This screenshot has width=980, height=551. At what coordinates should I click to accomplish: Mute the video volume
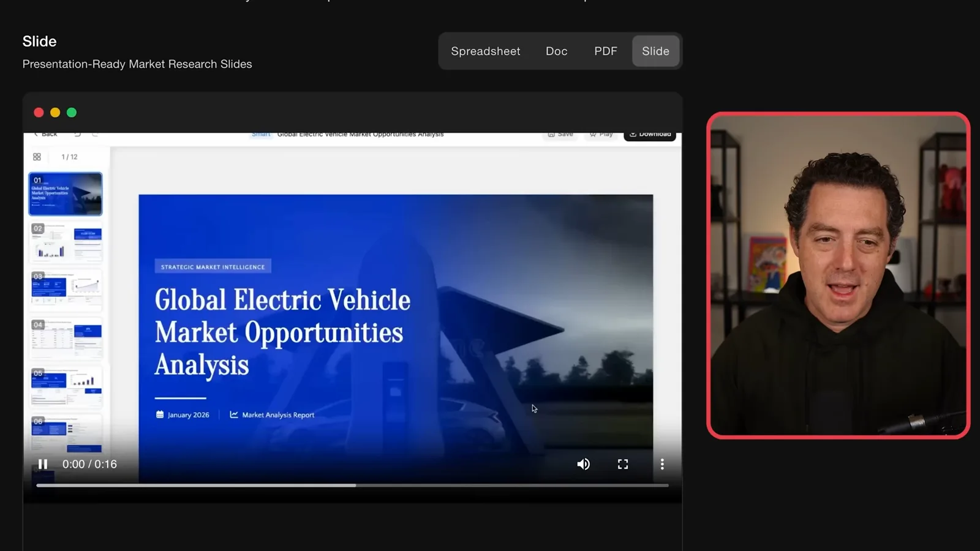[x=584, y=464]
